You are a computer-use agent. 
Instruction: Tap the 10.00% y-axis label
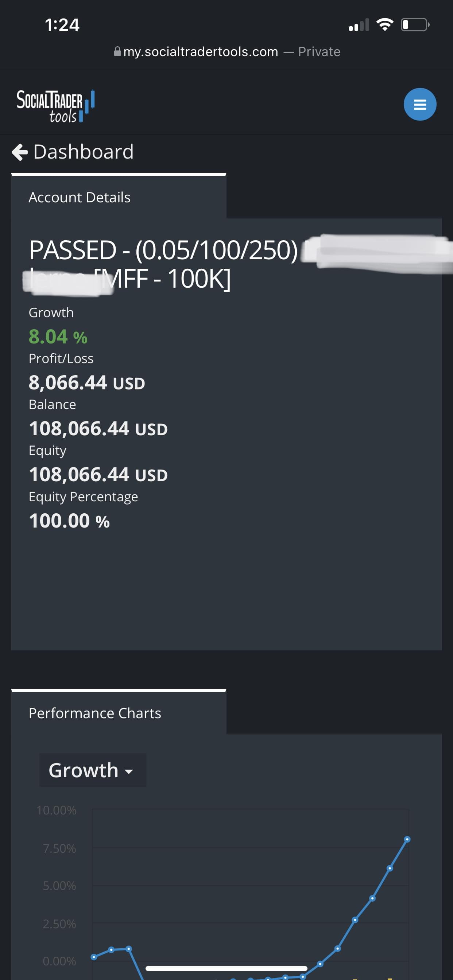pyautogui.click(x=56, y=810)
